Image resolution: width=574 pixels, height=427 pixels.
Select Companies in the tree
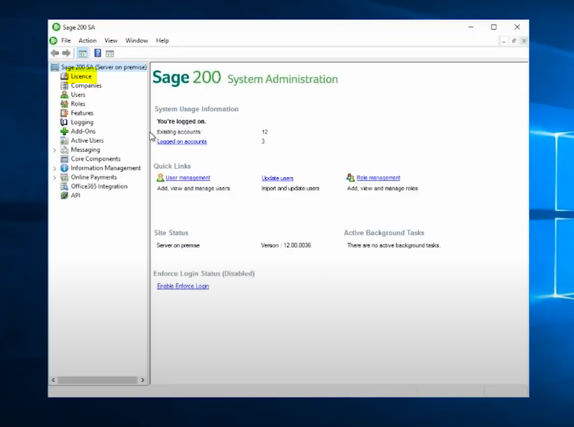86,85
